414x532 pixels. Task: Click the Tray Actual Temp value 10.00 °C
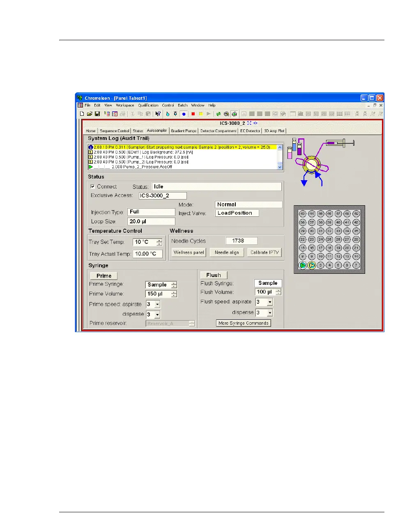click(x=147, y=254)
